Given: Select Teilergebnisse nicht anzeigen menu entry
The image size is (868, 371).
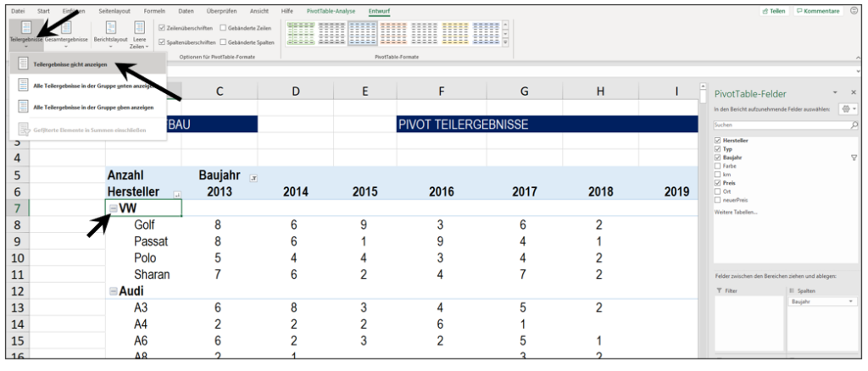Looking at the screenshot, I should [88, 64].
